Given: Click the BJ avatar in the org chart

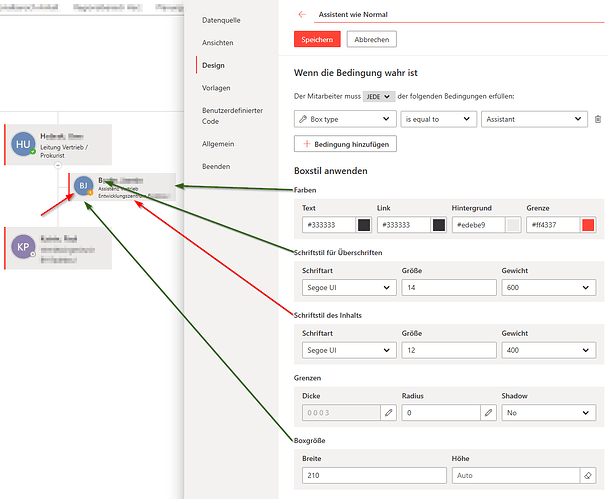Looking at the screenshot, I should tap(84, 186).
